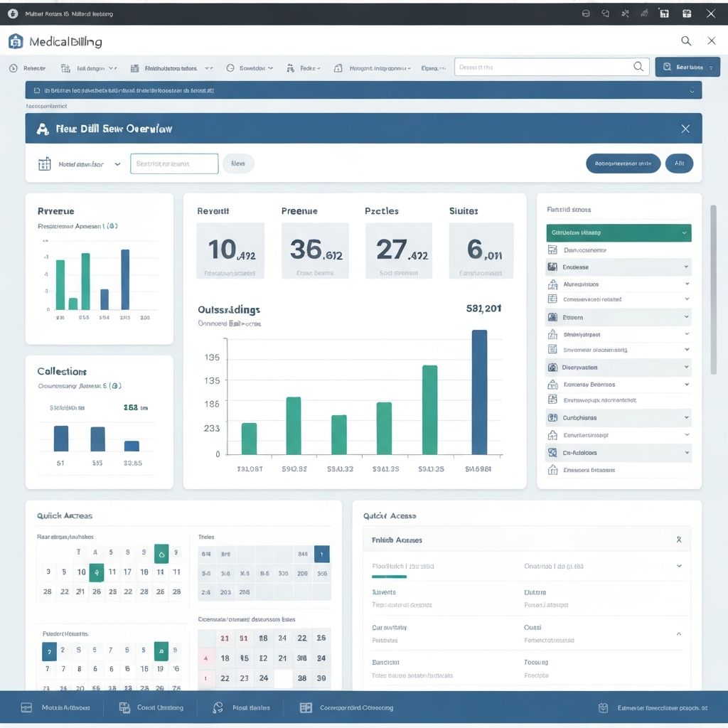Click the save disk icon in the top title bar

point(664,14)
